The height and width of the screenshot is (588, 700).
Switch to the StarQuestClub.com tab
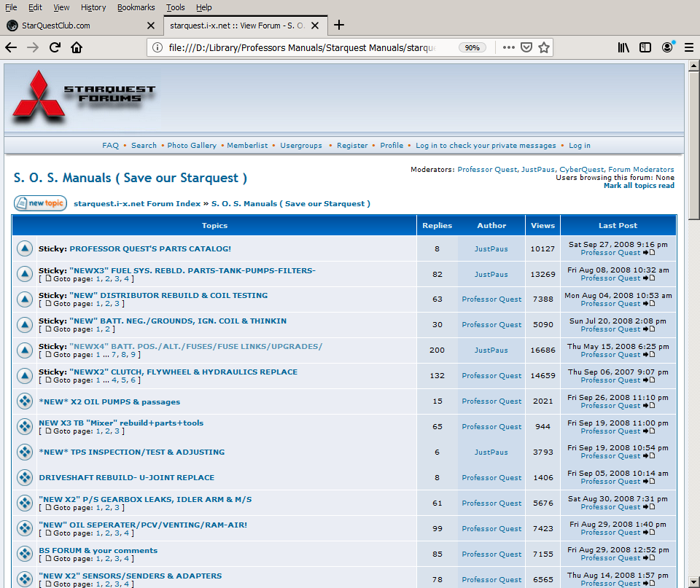82,26
